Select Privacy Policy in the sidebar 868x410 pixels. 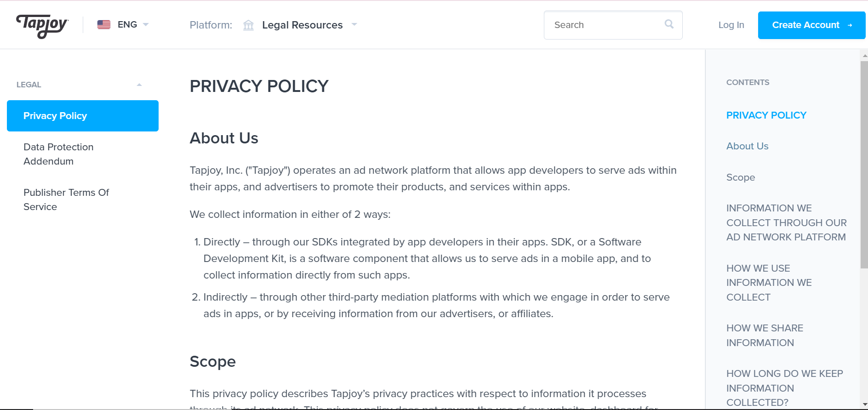83,116
